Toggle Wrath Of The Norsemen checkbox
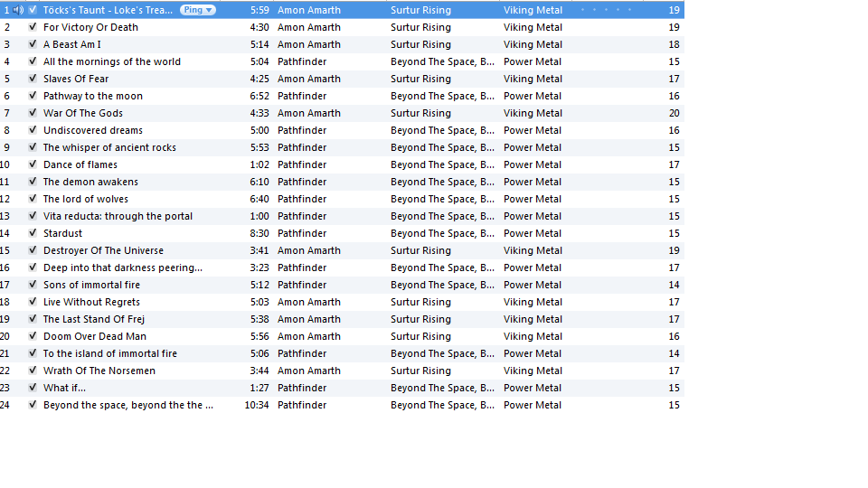The height and width of the screenshot is (488, 868). [33, 370]
